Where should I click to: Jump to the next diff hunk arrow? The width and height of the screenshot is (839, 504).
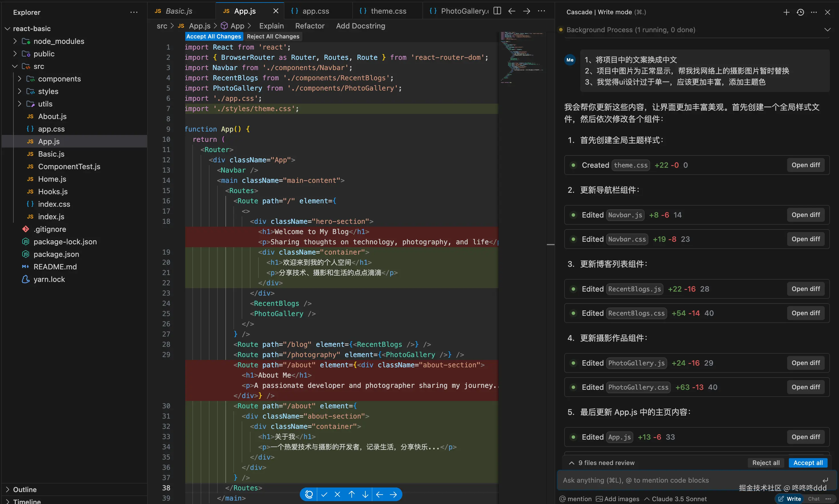(365, 494)
